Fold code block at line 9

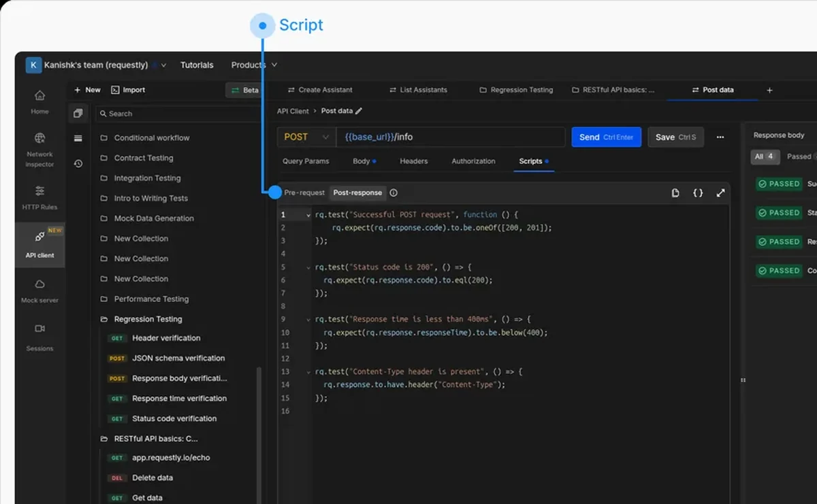(x=308, y=320)
